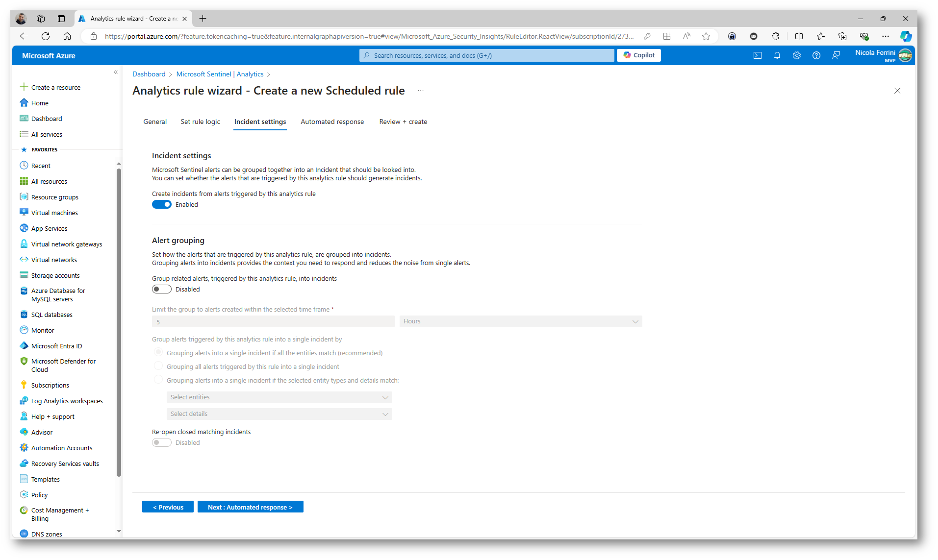Open Select entities dropdown
938x560 pixels.
tap(279, 397)
